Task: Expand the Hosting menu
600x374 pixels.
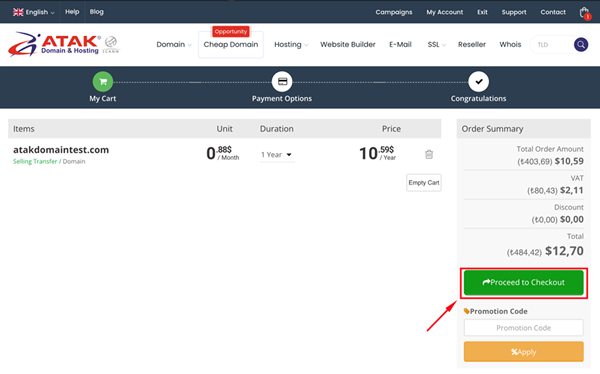Action: pos(291,44)
